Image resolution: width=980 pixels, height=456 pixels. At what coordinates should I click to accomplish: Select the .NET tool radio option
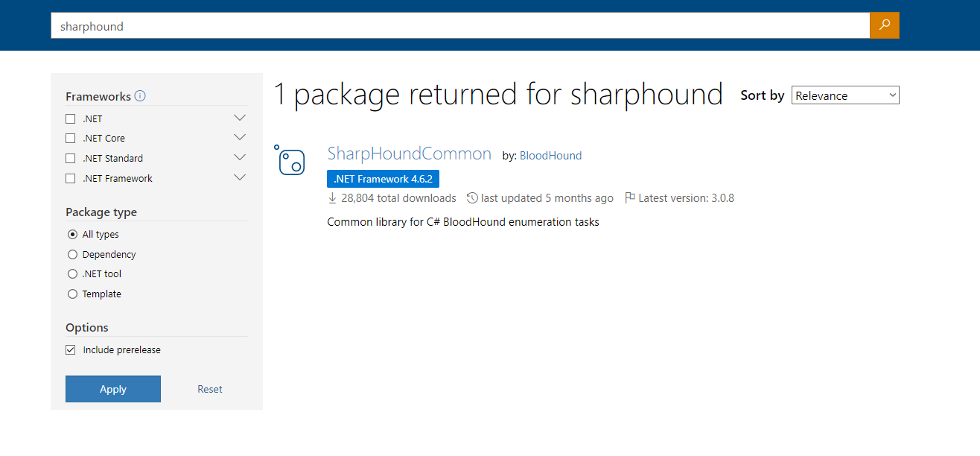pyautogui.click(x=72, y=274)
